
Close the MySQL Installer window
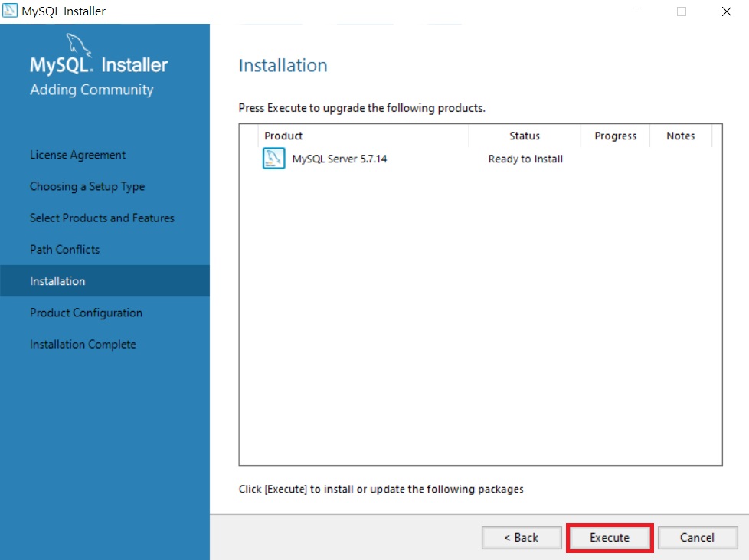tap(727, 11)
